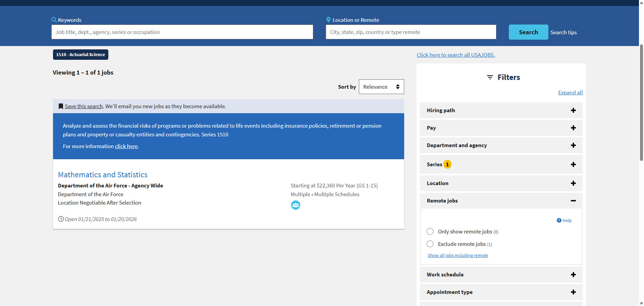This screenshot has height=306, width=644.
Task: Click the public hiring path people icon
Action: pyautogui.click(x=296, y=205)
